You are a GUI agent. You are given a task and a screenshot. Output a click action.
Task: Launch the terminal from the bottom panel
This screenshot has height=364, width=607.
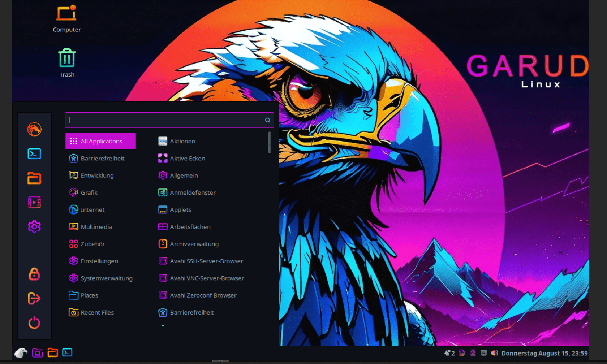pyautogui.click(x=67, y=352)
